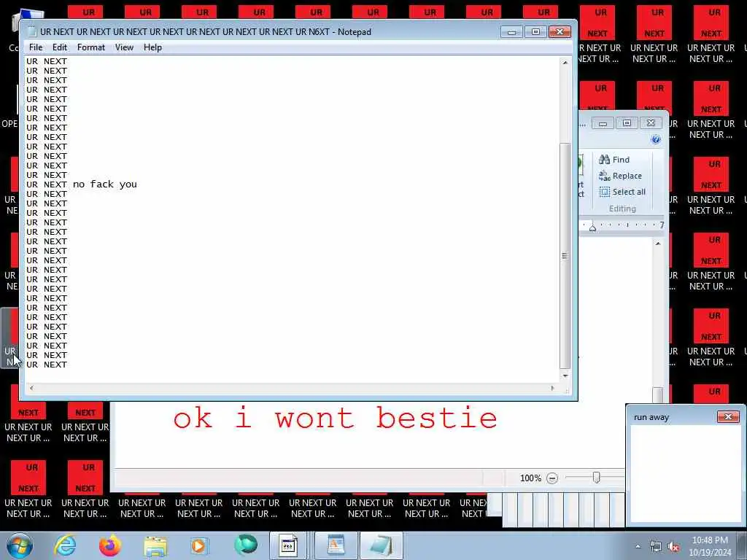Click the taskbar clock showing 10:48 PM
Screen dimensions: 747x560
[x=710, y=546]
